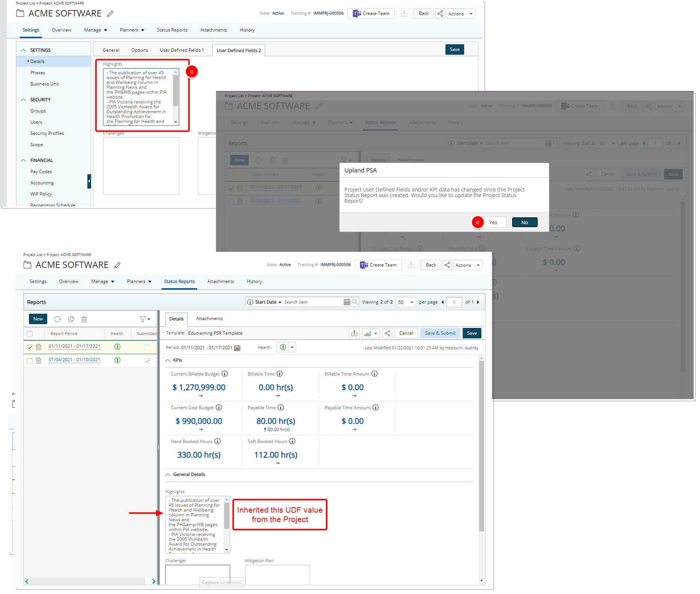This screenshot has height=594, width=700.
Task: Switch to Attachments tab in report details pane
Action: coord(209,319)
